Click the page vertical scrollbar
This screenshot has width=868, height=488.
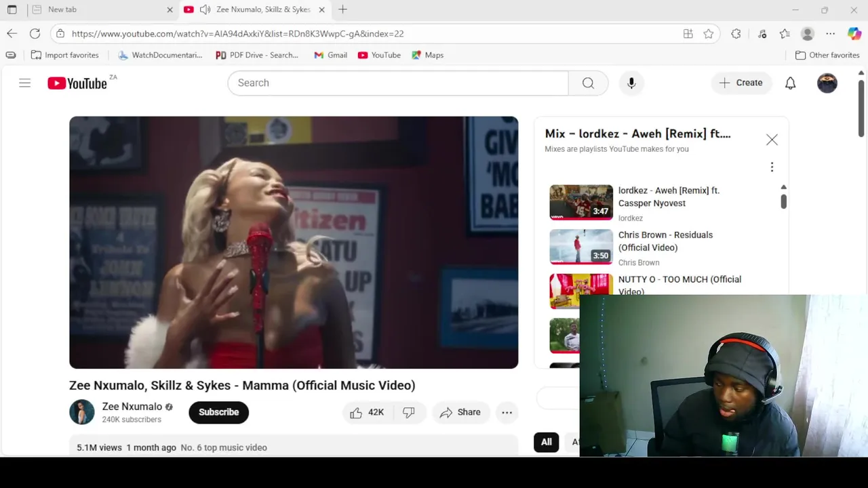[861, 108]
